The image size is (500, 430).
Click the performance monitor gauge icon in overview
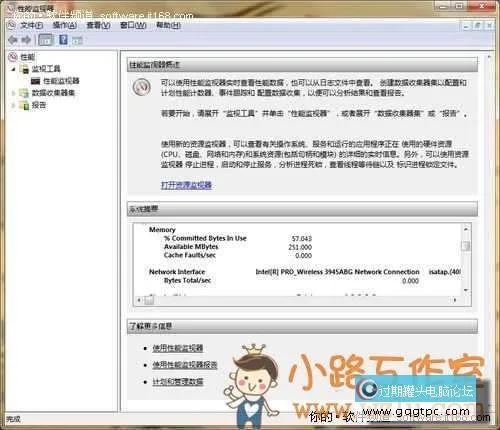[142, 87]
